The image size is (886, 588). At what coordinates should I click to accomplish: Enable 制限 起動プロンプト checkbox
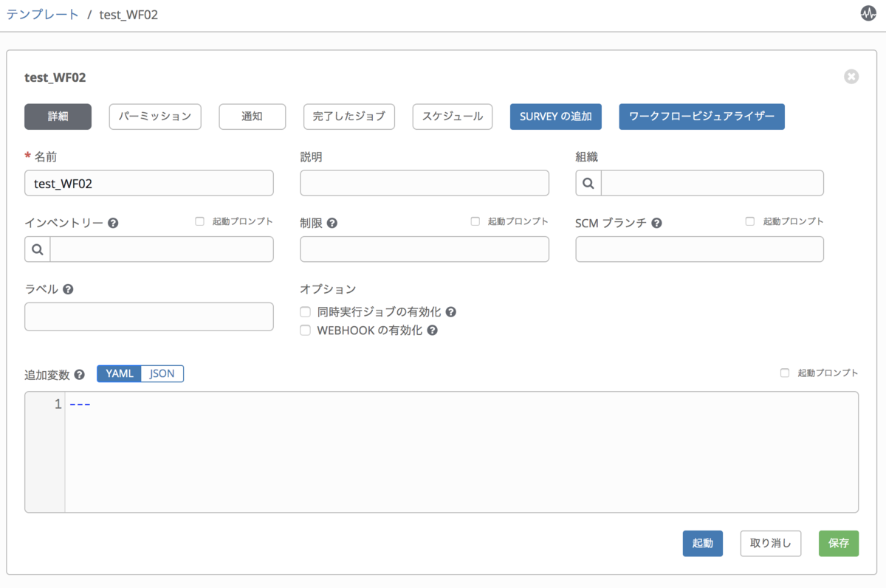click(x=475, y=221)
